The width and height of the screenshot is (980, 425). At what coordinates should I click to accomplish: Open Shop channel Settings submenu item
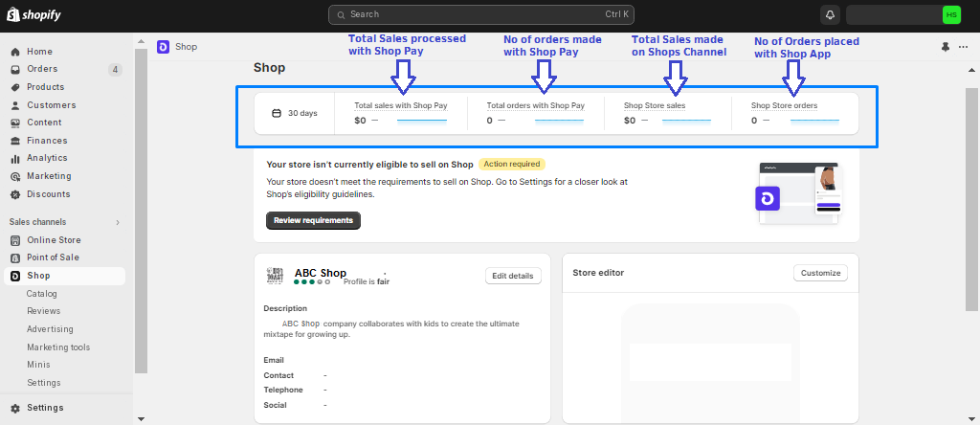click(44, 383)
